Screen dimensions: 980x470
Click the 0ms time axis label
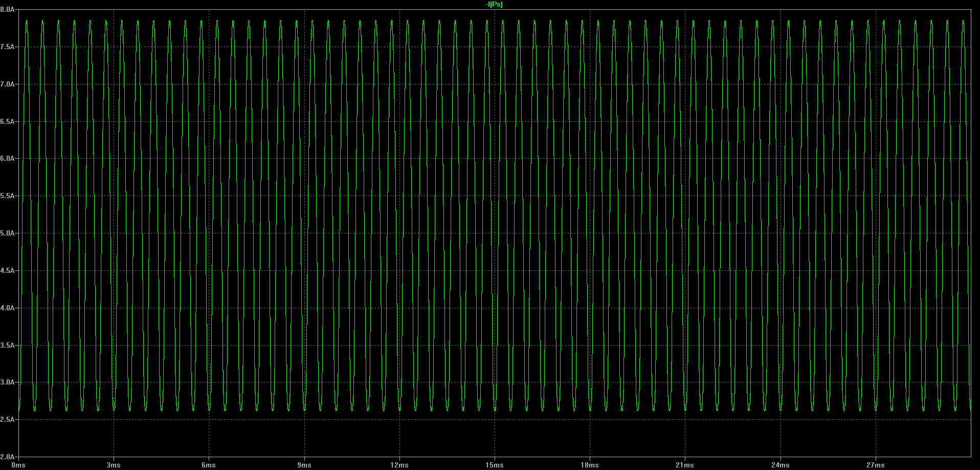[18, 465]
